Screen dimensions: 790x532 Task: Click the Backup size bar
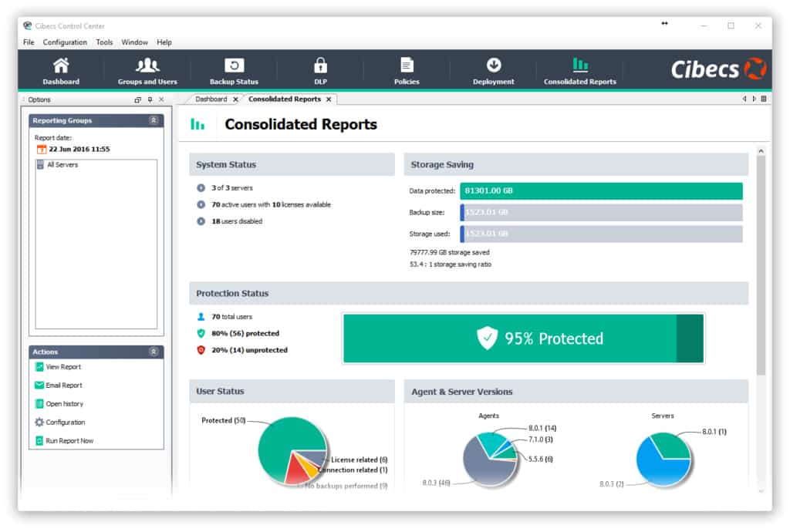601,212
